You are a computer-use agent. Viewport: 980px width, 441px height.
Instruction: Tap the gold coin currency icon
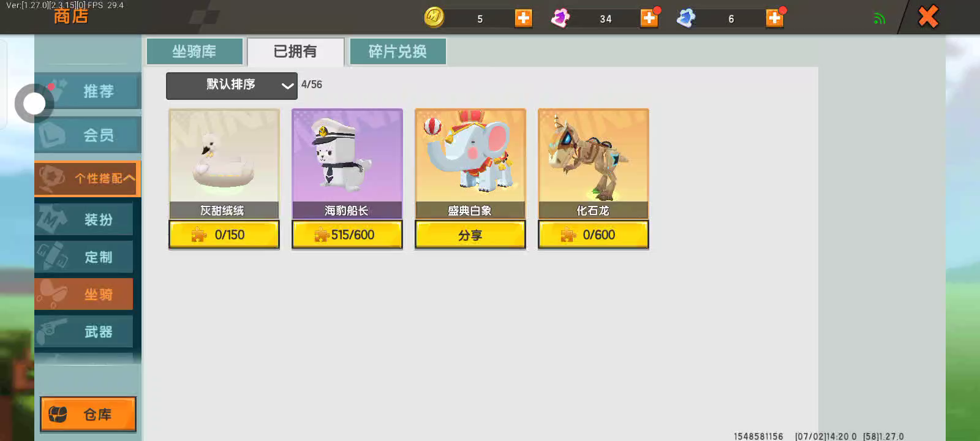coord(434,18)
